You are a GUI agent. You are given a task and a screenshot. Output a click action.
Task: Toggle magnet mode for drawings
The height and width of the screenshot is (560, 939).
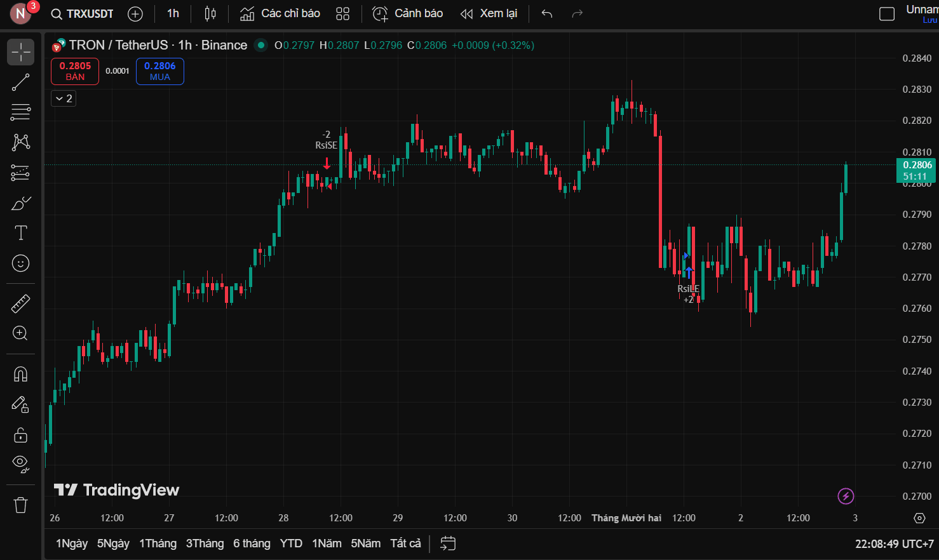20,374
